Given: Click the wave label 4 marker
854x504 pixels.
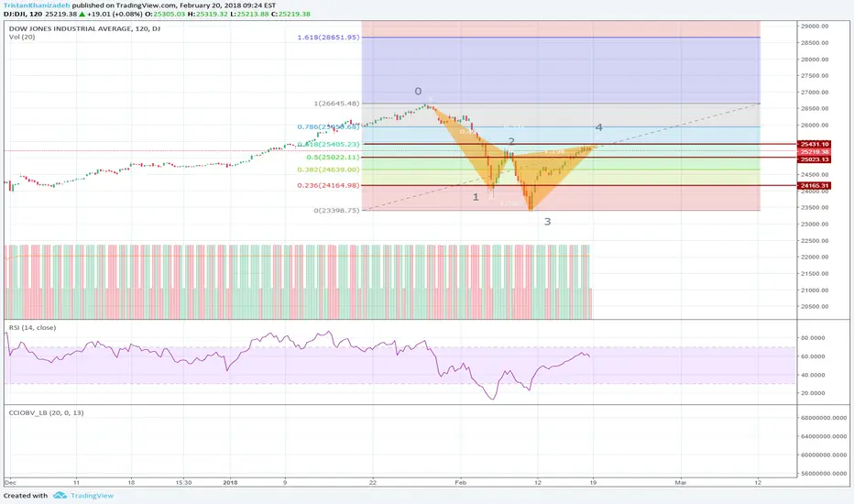Looking at the screenshot, I should click(x=598, y=127).
